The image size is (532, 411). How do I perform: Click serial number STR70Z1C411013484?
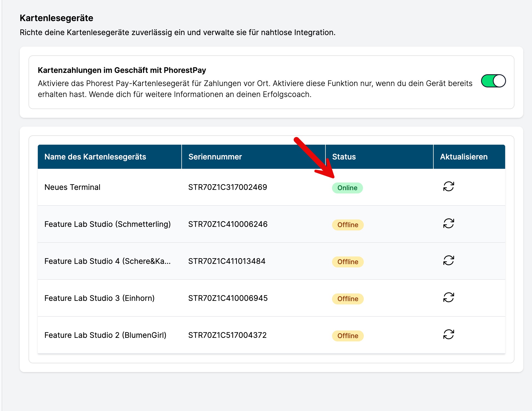(x=227, y=261)
